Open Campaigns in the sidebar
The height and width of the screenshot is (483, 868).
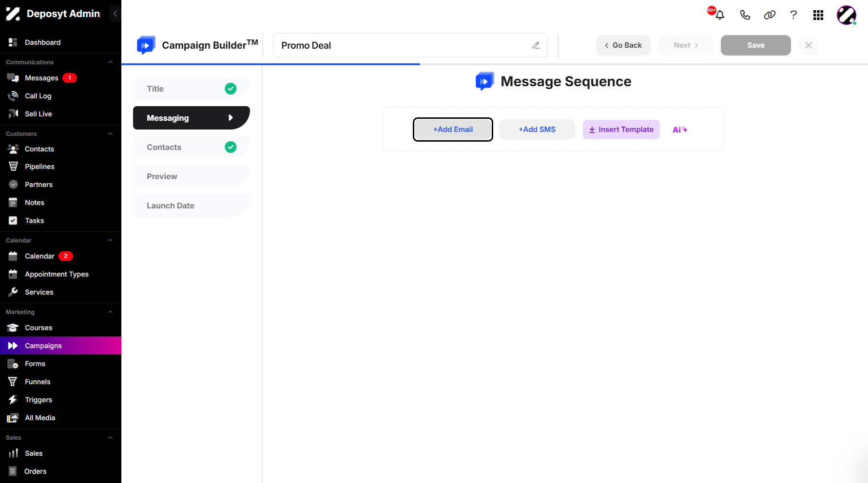tap(60, 346)
